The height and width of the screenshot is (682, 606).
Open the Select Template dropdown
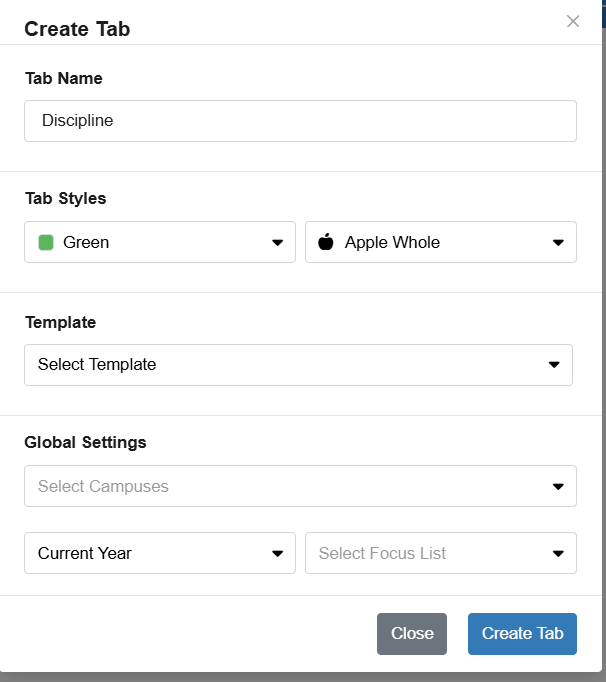coord(298,365)
